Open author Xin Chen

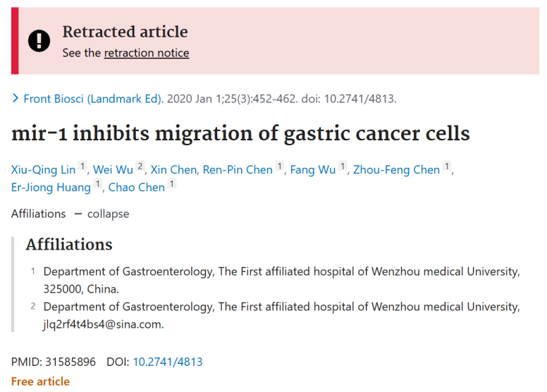[x=173, y=170]
